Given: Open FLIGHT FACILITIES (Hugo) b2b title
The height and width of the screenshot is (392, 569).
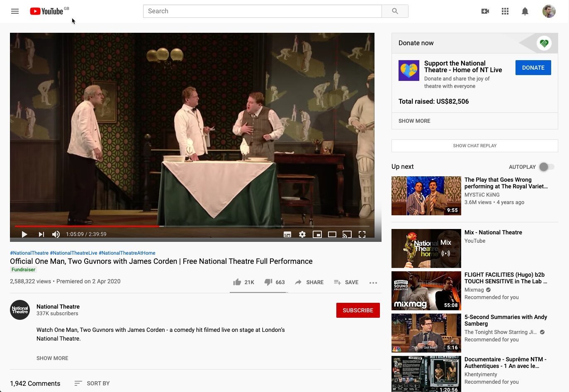Looking at the screenshot, I should point(506,278).
